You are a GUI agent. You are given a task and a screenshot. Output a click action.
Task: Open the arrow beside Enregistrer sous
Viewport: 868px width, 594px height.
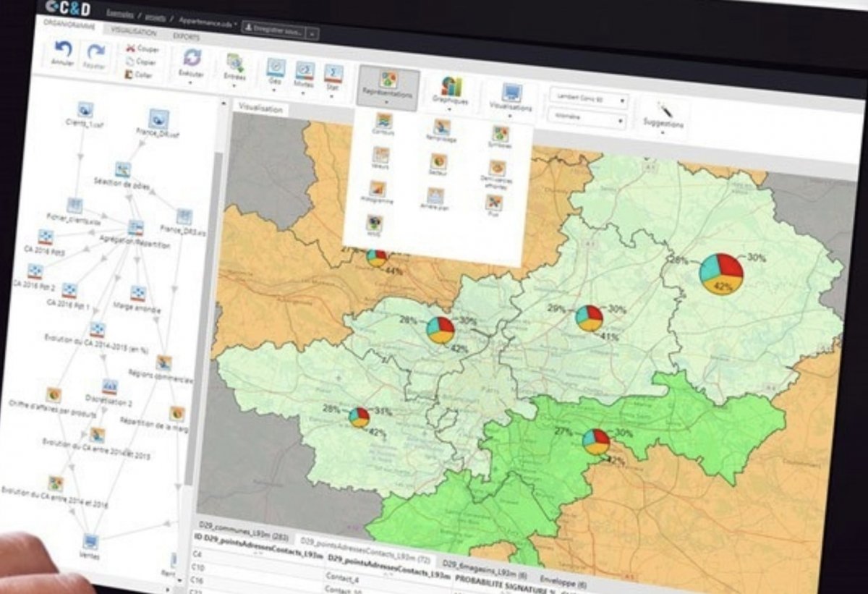[312, 33]
